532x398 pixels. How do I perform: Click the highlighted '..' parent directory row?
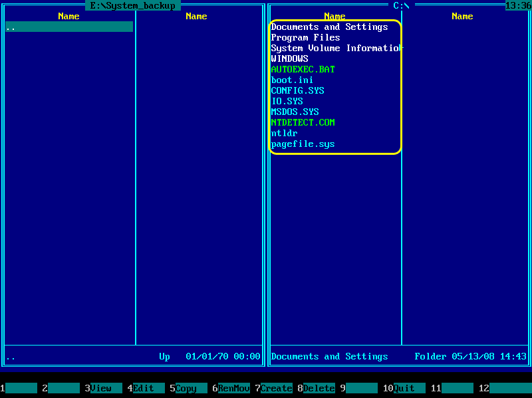(x=69, y=27)
